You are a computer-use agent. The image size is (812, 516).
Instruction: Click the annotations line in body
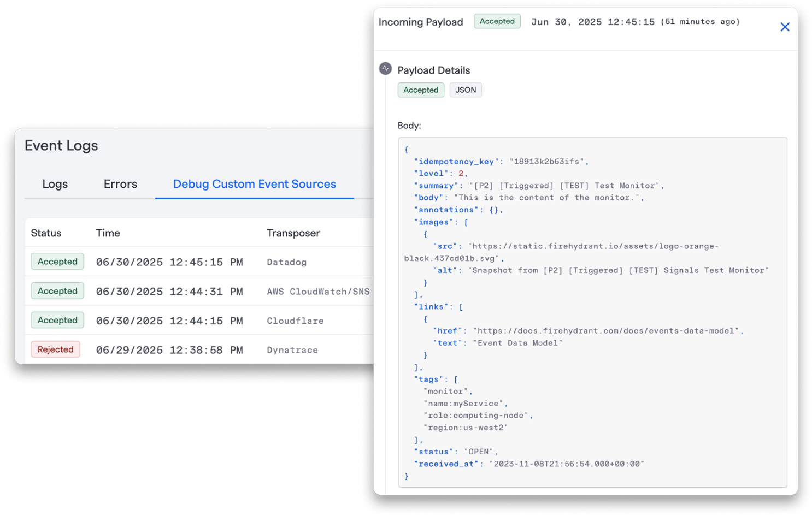click(458, 210)
